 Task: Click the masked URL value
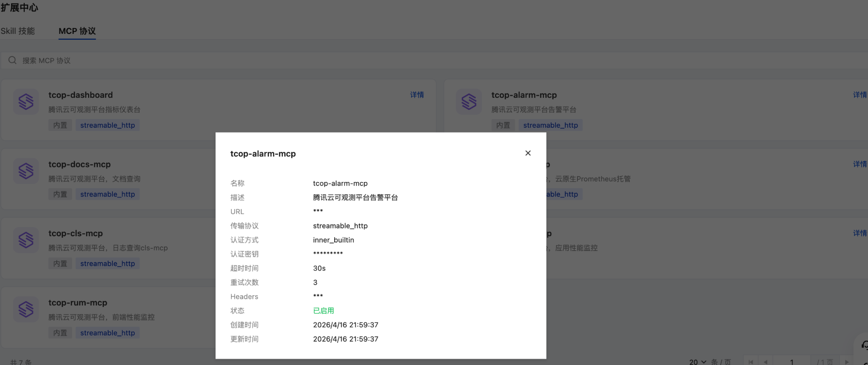click(x=318, y=211)
